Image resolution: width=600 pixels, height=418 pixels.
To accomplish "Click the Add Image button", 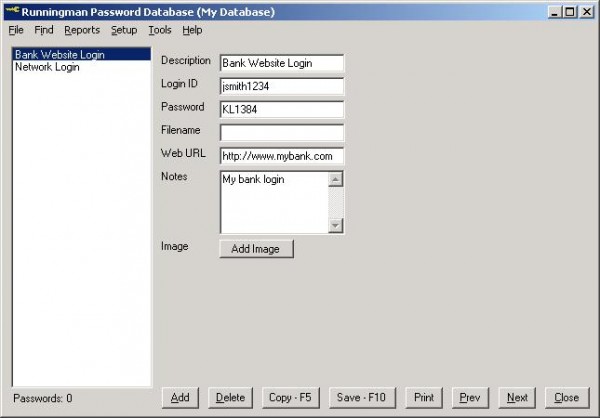I will pos(256,249).
